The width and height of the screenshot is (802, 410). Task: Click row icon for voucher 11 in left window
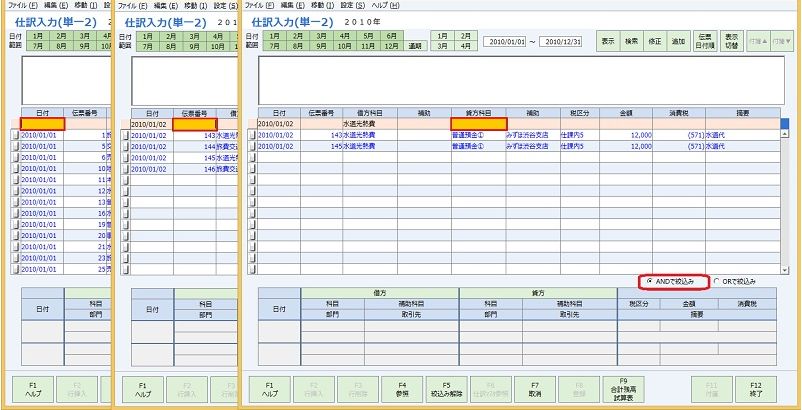pos(16,180)
